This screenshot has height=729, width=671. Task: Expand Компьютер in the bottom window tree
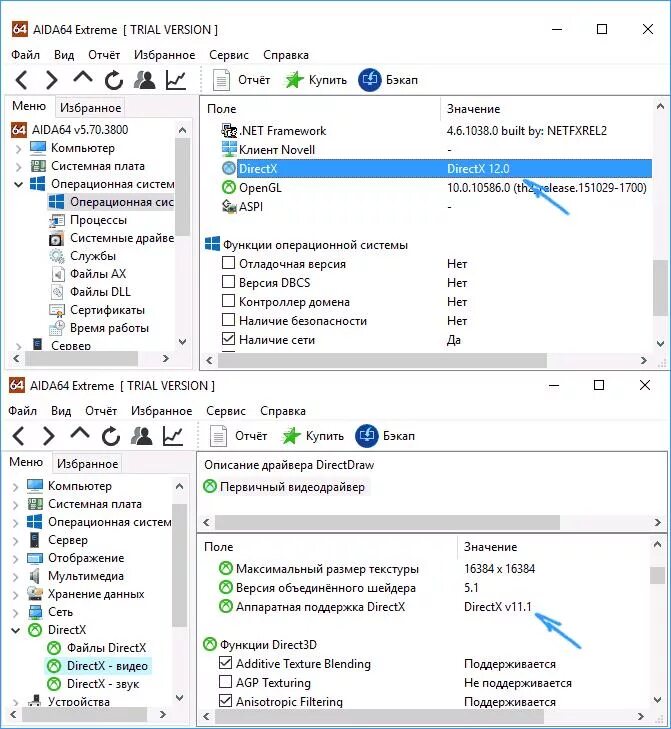pos(15,486)
